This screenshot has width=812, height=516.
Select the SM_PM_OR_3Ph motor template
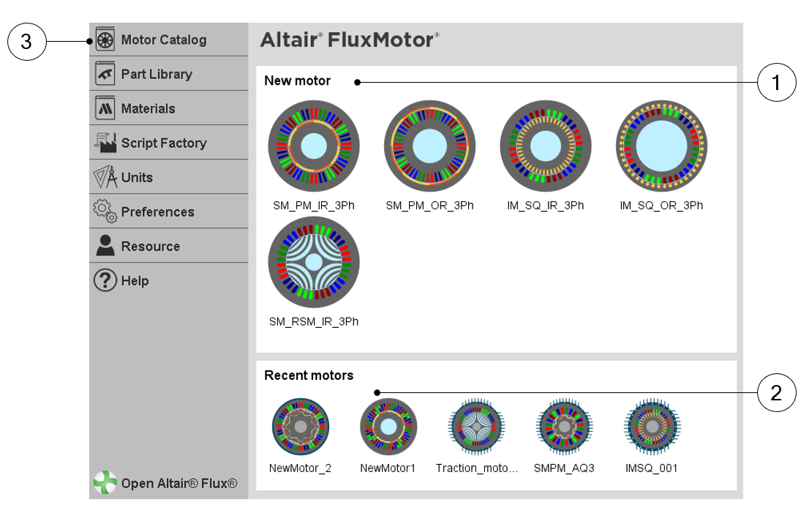[429, 146]
